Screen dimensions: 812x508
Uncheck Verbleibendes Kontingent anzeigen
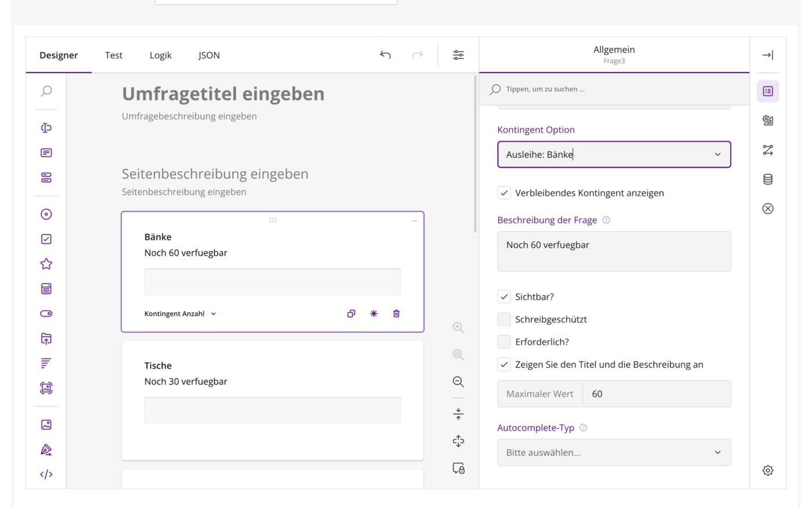click(x=504, y=193)
